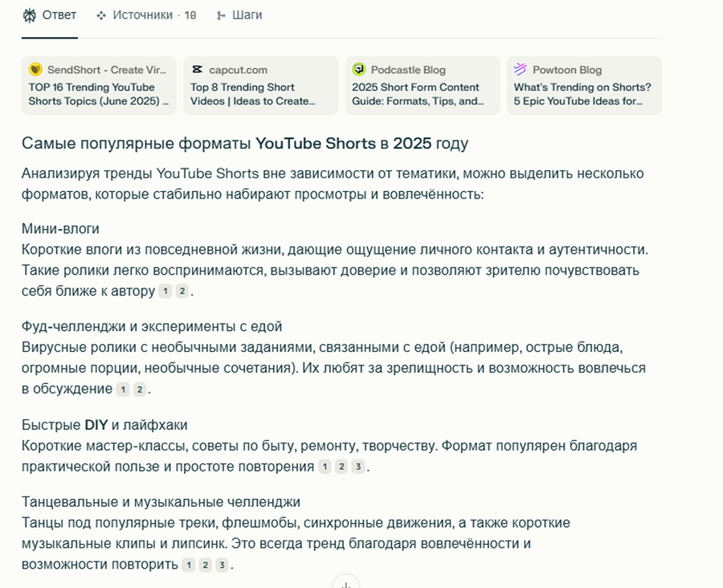723x588 pixels.
Task: Click the Perplexity logo icon beside Ответ
Action: (30, 15)
